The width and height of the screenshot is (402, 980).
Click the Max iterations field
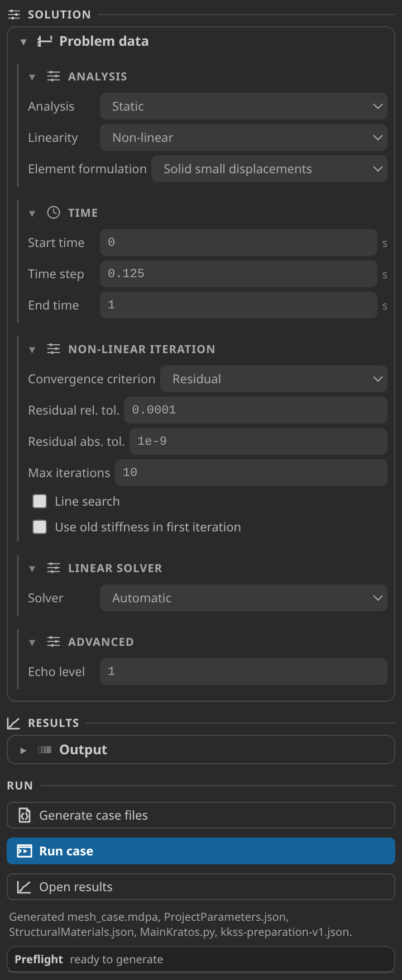(x=251, y=473)
